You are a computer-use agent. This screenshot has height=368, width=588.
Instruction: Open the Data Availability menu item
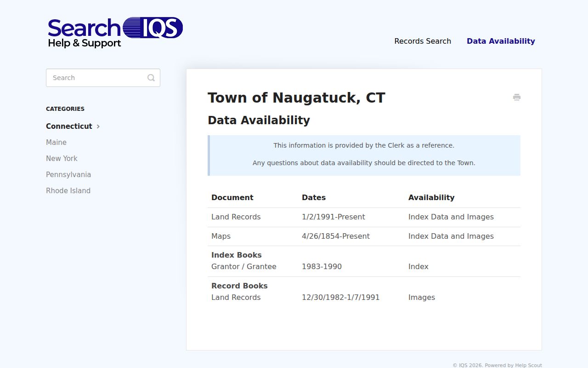501,41
